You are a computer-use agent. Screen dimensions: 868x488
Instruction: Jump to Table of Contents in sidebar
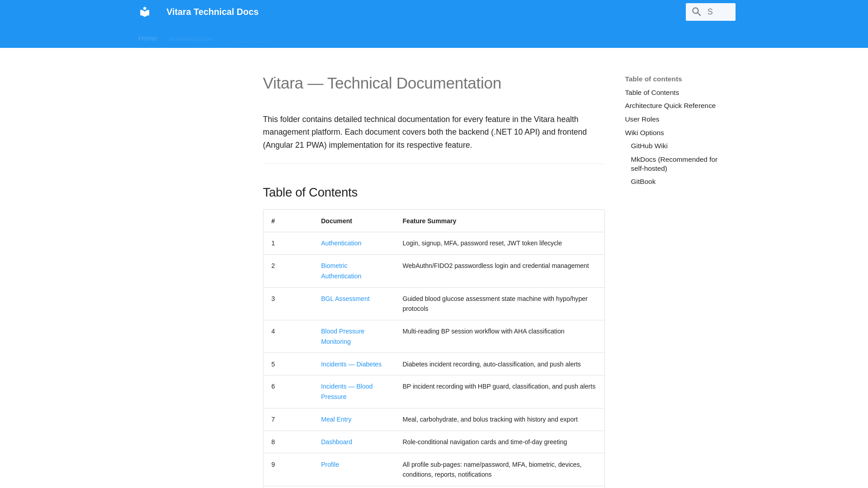[x=652, y=93]
